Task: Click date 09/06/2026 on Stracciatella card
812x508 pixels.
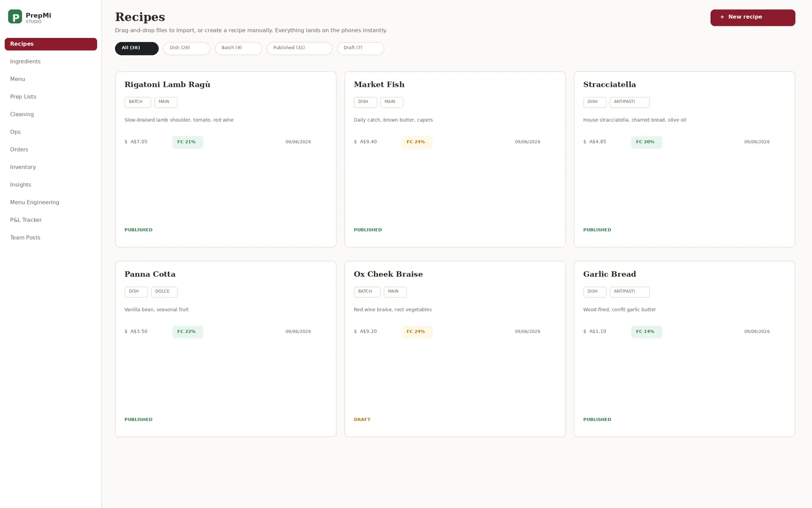Action: coord(757,142)
